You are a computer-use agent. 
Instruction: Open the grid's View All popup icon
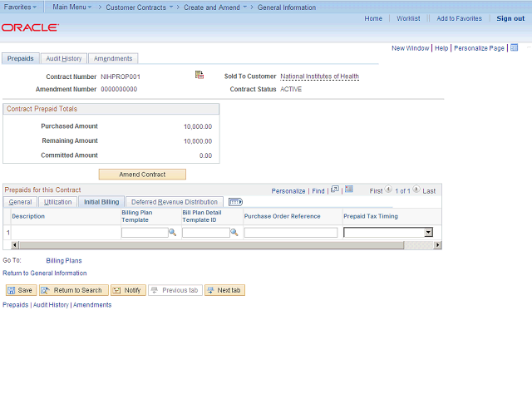coord(335,190)
